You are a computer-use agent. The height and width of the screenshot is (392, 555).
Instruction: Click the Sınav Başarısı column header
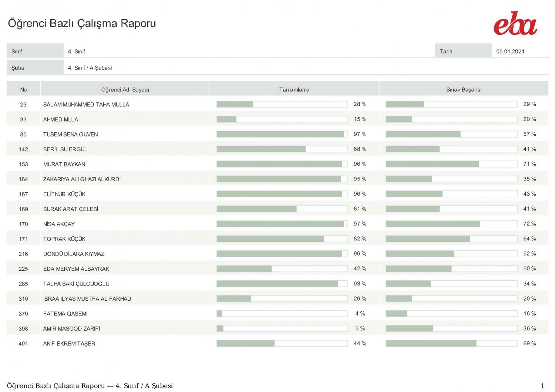[464, 89]
